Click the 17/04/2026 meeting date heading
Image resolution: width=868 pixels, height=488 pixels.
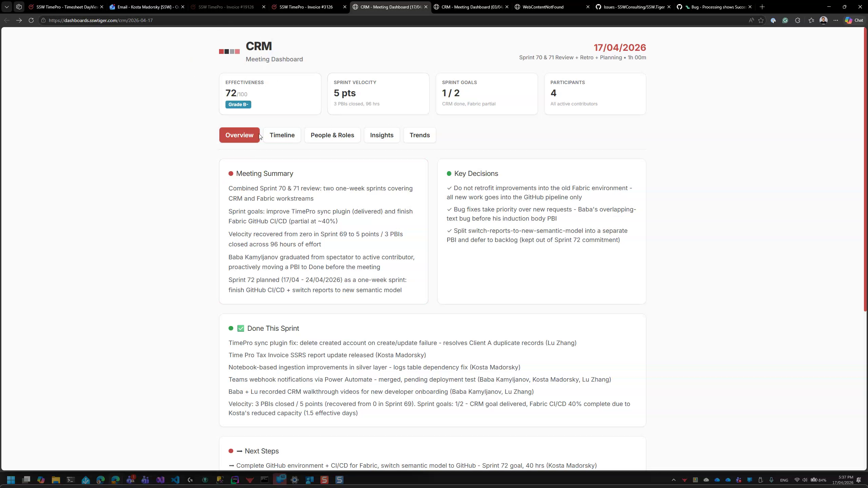point(620,47)
